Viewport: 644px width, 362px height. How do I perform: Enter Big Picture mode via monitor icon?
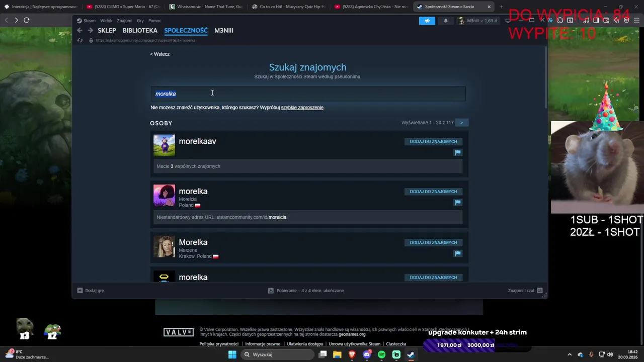tap(508, 21)
